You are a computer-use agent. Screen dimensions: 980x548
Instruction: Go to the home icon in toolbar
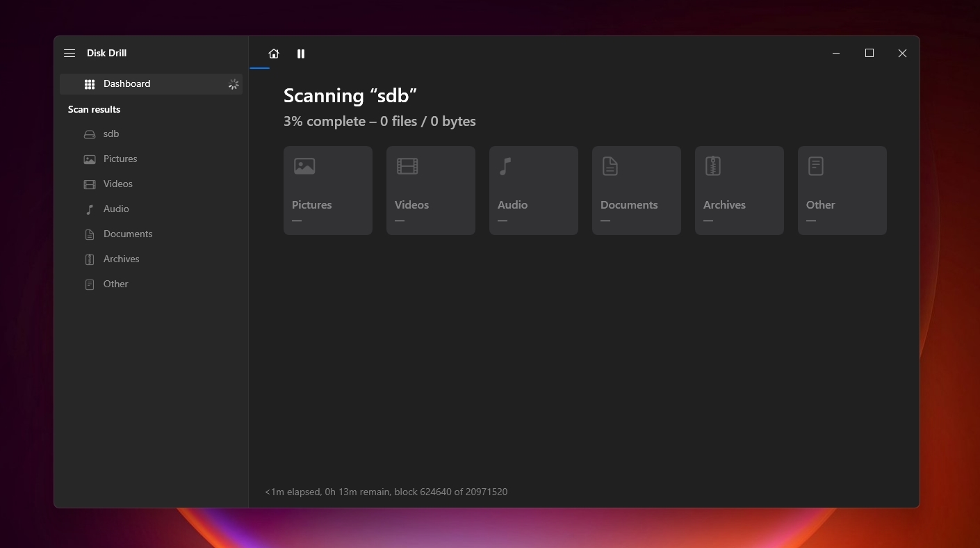274,54
